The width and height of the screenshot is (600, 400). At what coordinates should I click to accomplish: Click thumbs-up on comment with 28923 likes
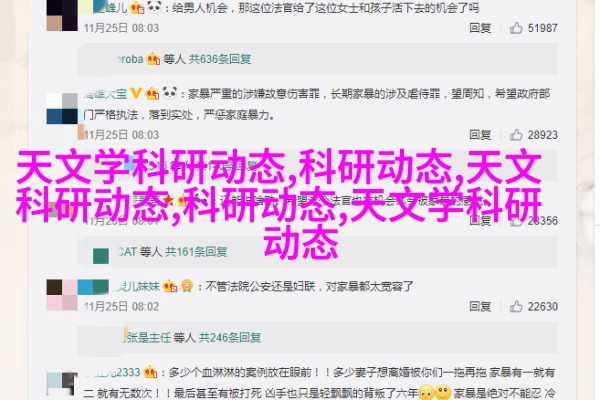[x=516, y=135]
